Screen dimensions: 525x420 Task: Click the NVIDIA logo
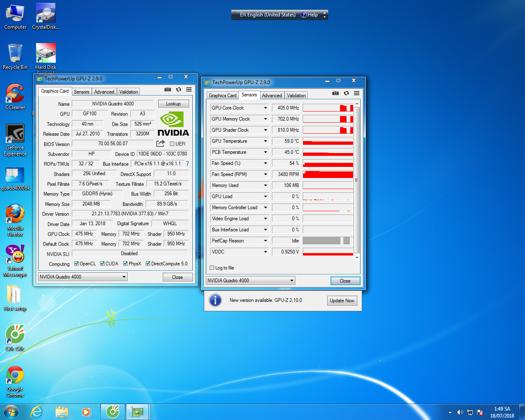[x=173, y=124]
